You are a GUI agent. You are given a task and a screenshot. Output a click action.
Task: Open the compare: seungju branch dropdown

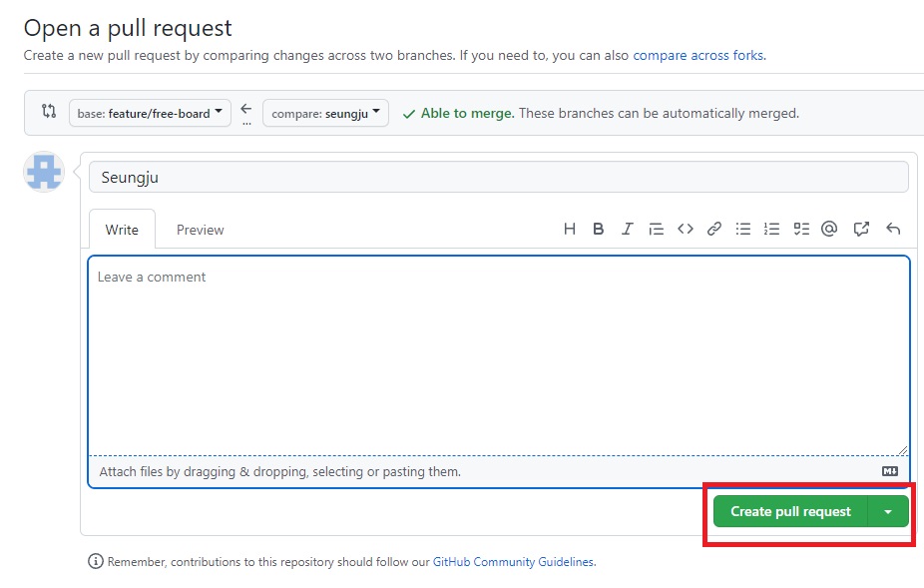325,113
